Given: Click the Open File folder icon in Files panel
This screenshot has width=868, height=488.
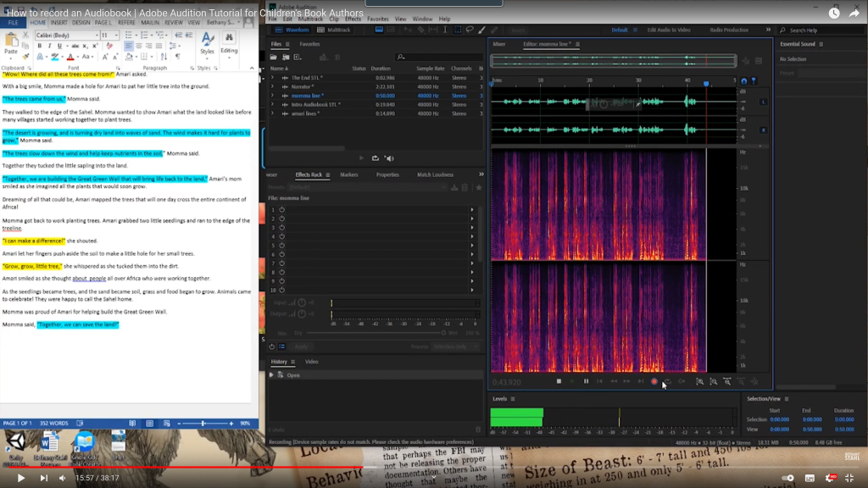Looking at the screenshot, I should (x=274, y=56).
